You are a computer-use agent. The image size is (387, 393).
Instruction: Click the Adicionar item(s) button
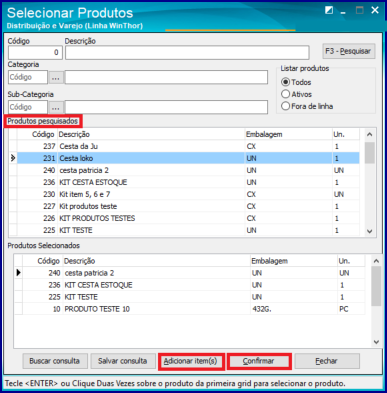pos(191,361)
